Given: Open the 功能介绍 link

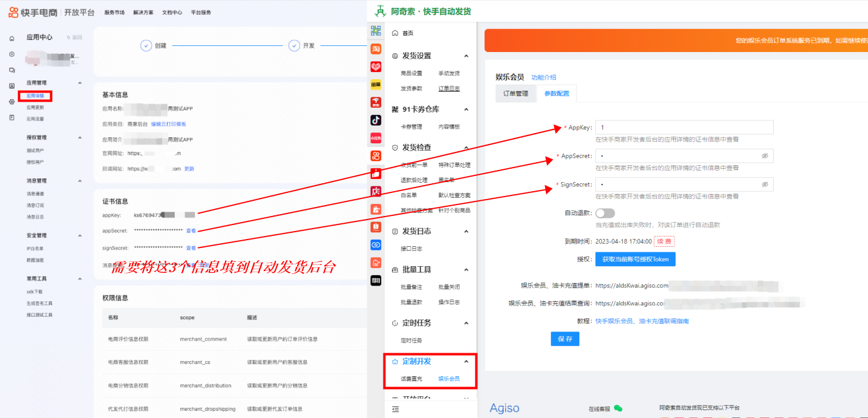Looking at the screenshot, I should [x=544, y=77].
